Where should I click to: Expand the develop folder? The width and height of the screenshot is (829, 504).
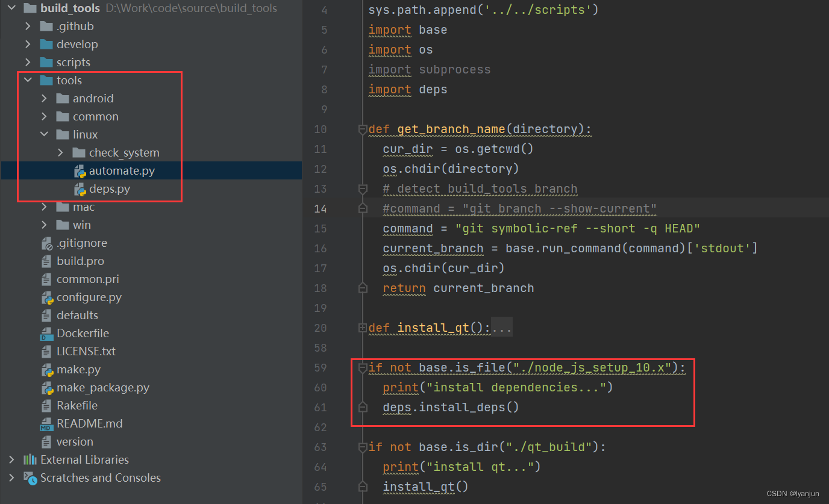tap(28, 44)
